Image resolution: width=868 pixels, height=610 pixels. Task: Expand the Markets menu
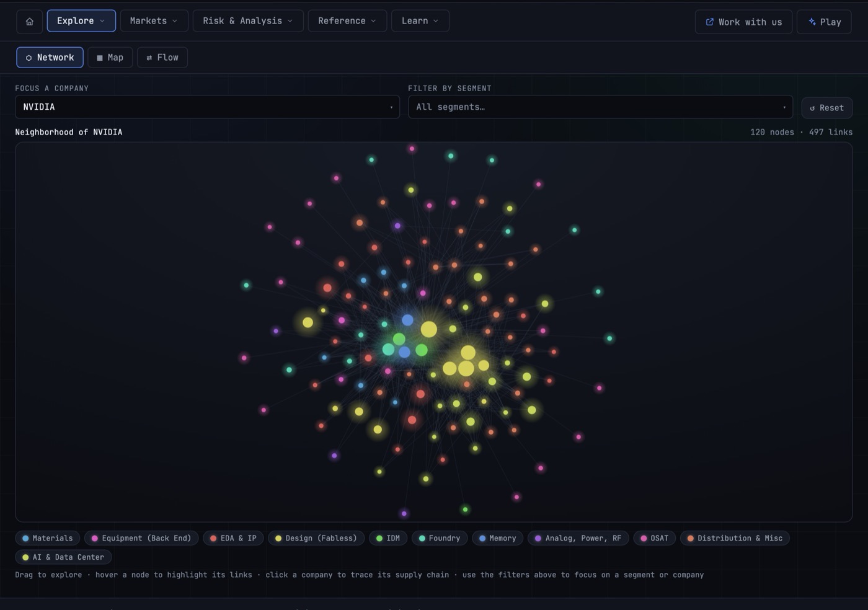(x=154, y=21)
